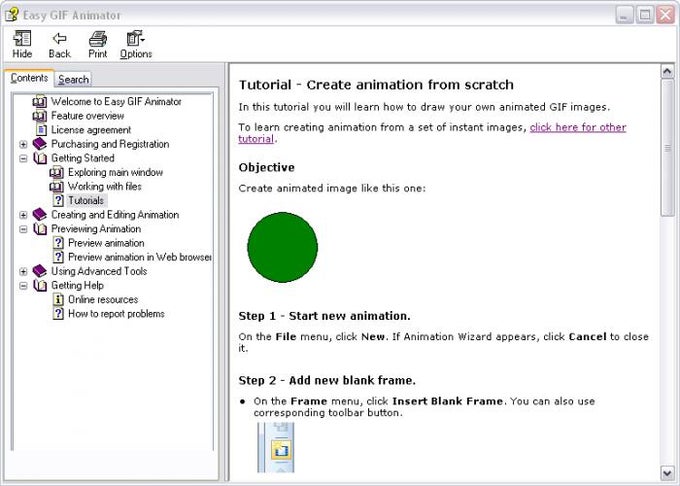
Task: Select Purchasing and Registration label
Action: (x=110, y=144)
